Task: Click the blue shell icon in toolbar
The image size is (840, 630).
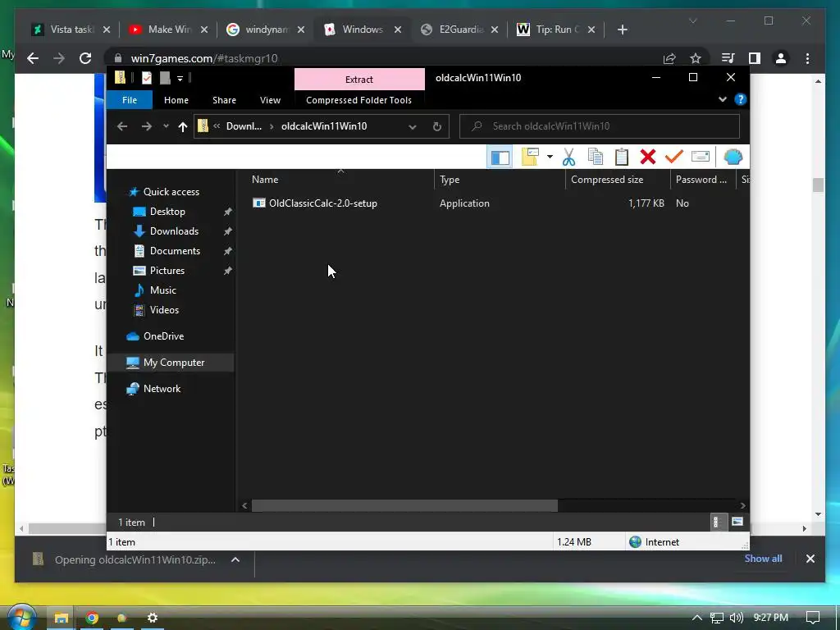Action: (x=733, y=157)
